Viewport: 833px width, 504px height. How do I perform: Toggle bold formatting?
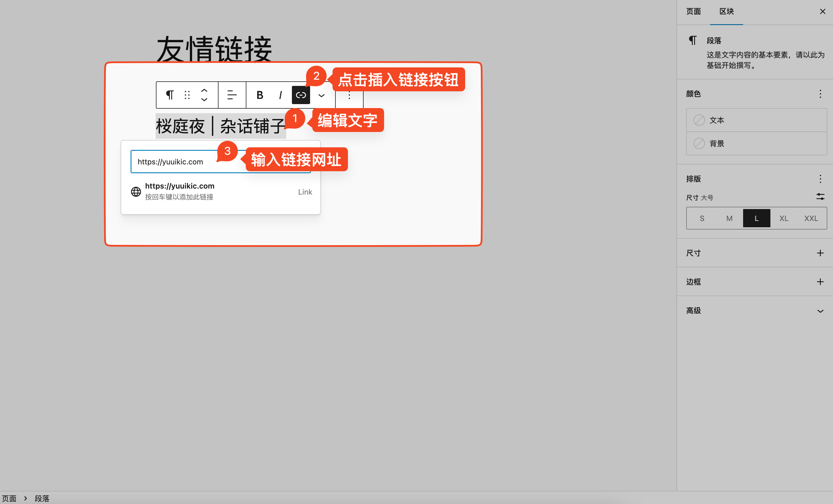pos(260,95)
